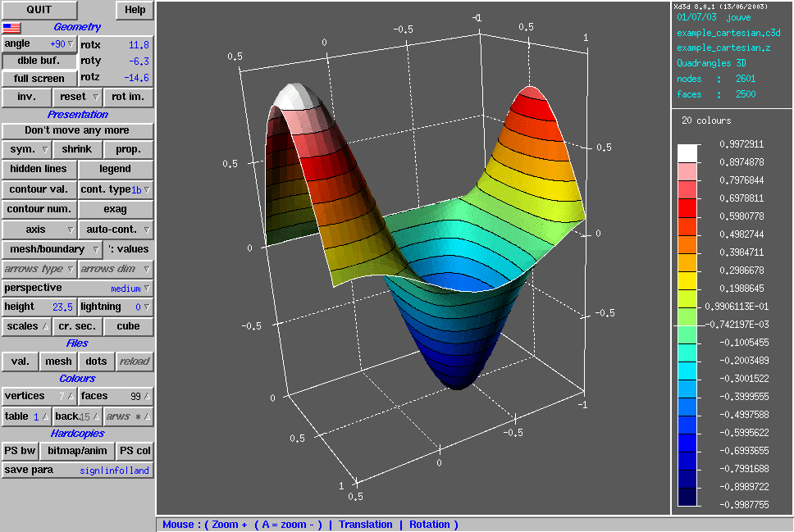This screenshot has width=794, height=532.
Task: Select the cube display button
Action: [128, 326]
